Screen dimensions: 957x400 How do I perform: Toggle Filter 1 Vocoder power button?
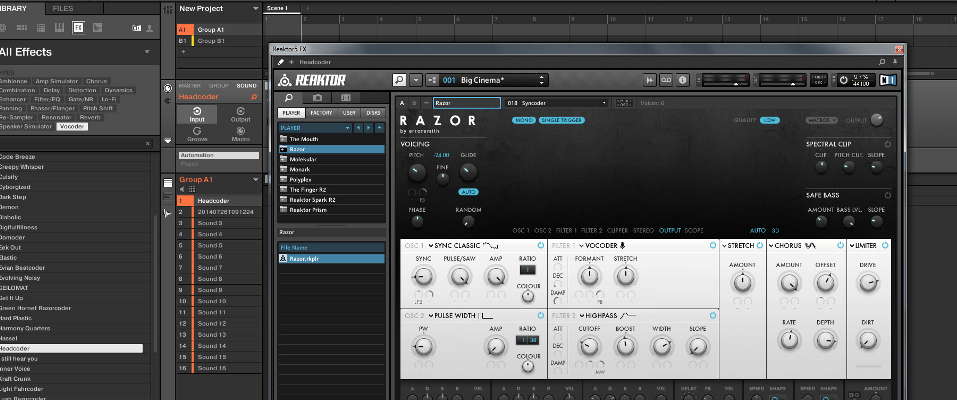[x=712, y=245]
